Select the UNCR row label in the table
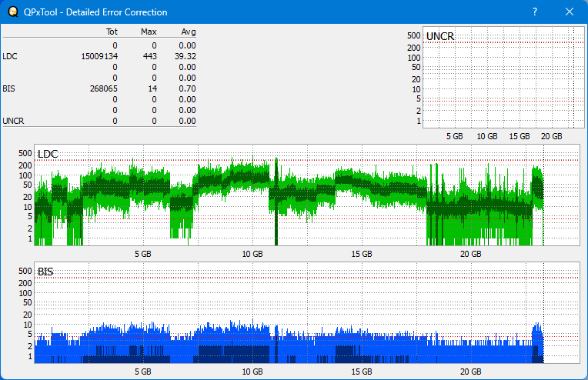 [x=13, y=121]
